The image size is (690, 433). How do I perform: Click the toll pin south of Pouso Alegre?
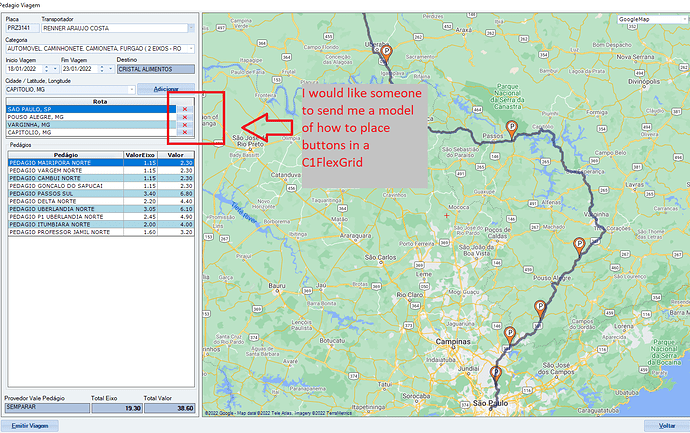click(540, 308)
